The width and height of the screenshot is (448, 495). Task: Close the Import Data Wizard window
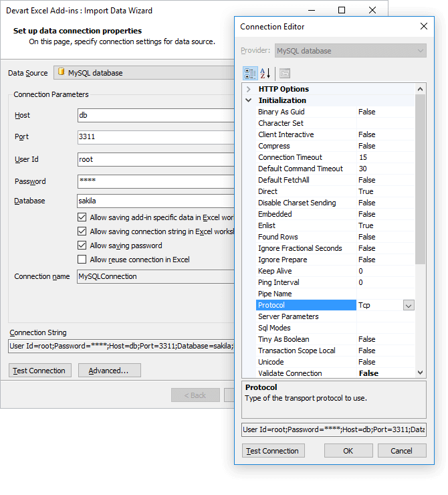tap(372, 10)
